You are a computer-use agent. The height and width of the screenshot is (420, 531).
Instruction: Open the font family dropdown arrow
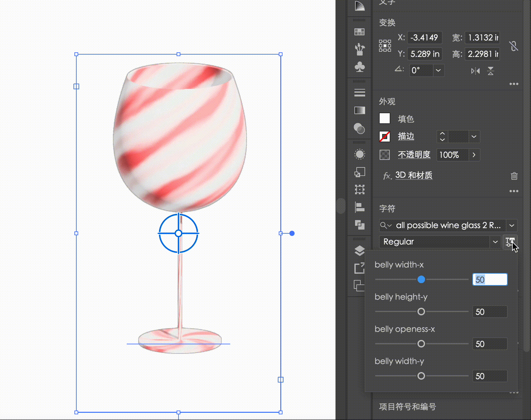511,225
